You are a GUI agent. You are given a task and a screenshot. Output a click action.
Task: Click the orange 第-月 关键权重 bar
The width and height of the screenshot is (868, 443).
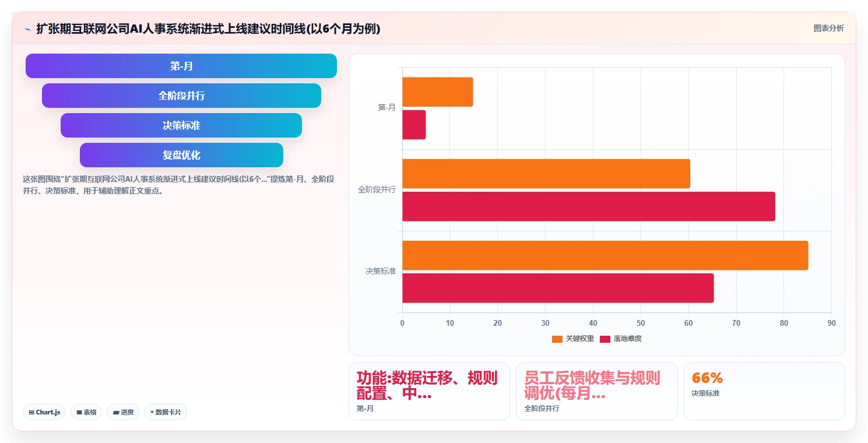(x=438, y=92)
